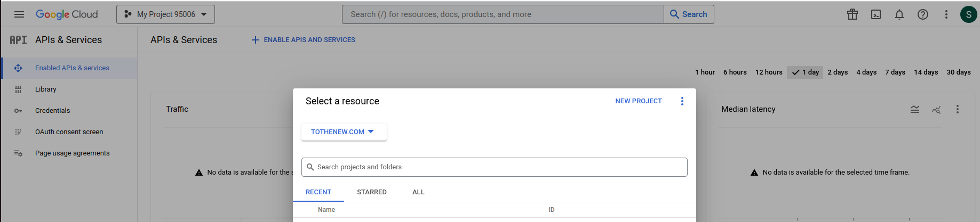
Task: Select the 30 days time range
Action: tap(959, 72)
